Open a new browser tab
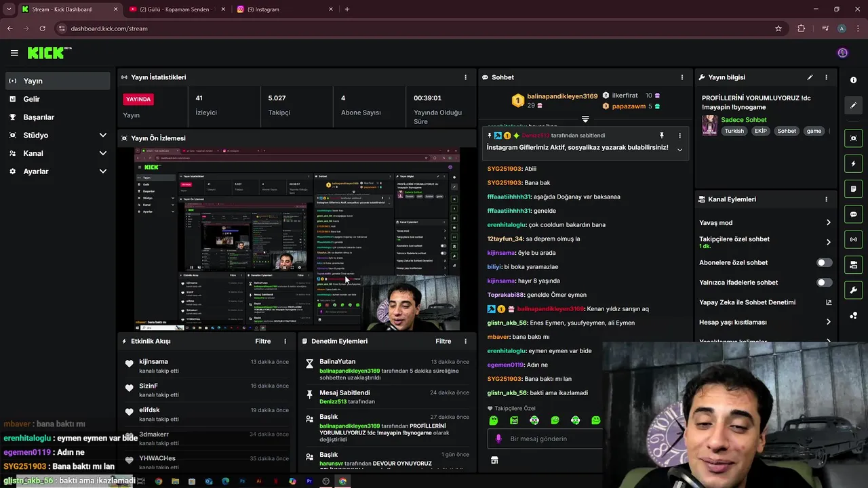Screen dimensions: 868x488 (x=347, y=9)
